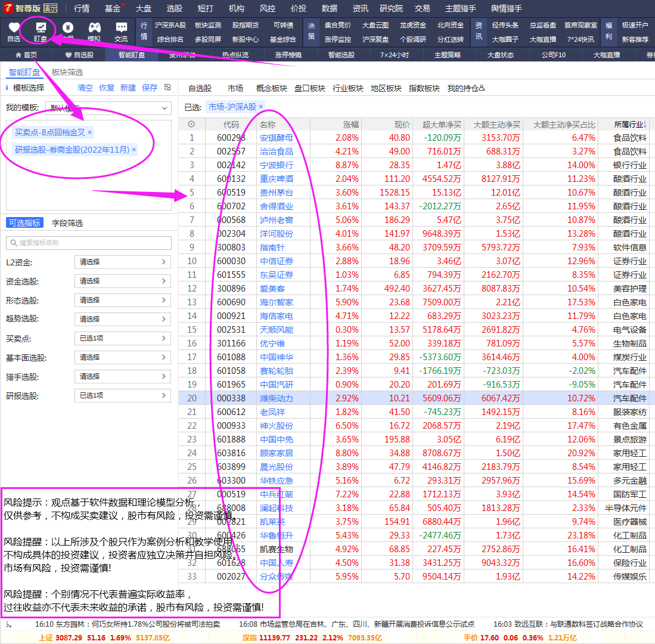Open 极速开户 in 福利 group

[x=635, y=25]
